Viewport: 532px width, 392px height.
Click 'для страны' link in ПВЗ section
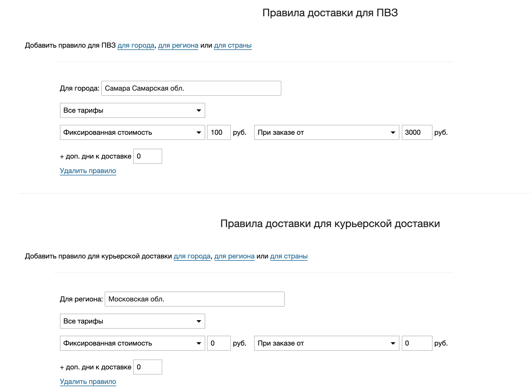coord(233,46)
